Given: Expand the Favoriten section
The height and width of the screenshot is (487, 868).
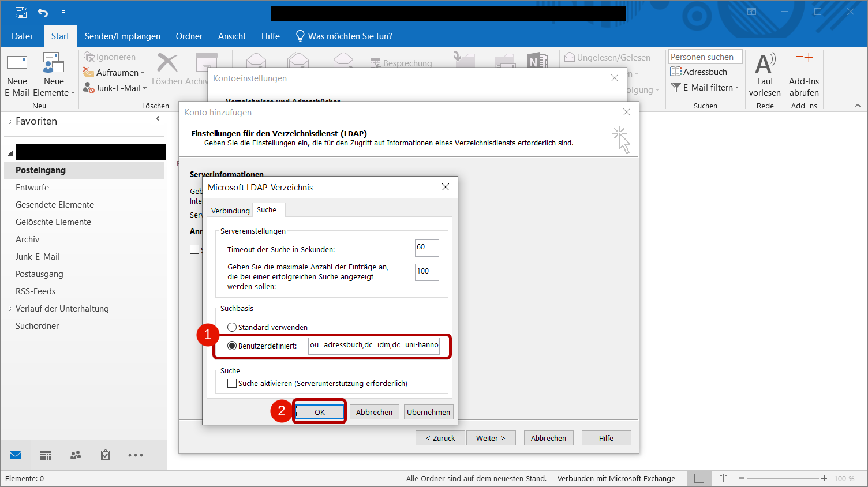Looking at the screenshot, I should [10, 121].
